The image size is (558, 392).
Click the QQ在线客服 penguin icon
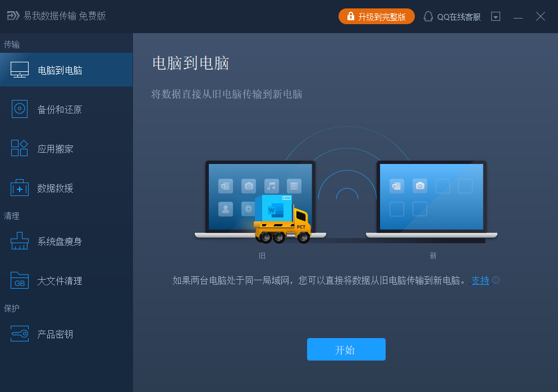428,16
